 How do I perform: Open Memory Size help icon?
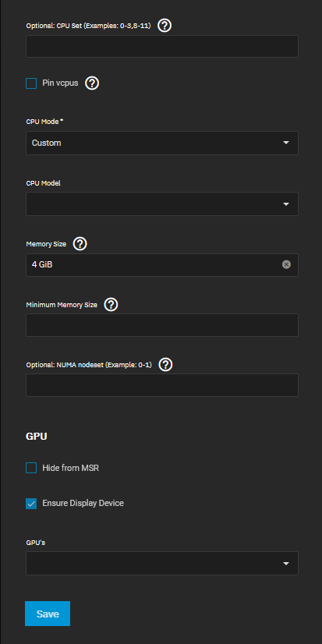(80, 244)
